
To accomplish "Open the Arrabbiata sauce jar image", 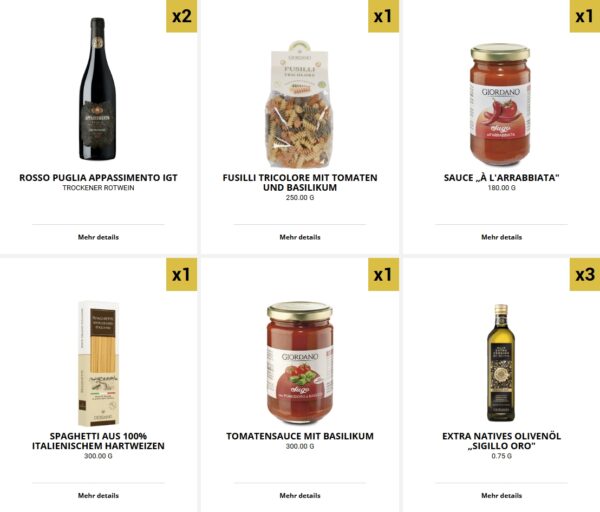I will (501, 104).
